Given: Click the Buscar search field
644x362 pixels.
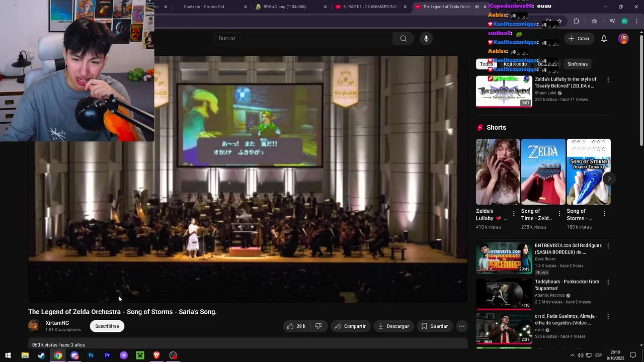Looking at the screenshot, I should coord(303,39).
